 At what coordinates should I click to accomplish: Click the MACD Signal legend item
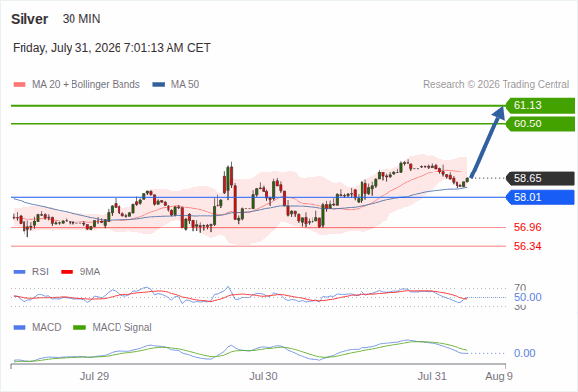tap(113, 328)
